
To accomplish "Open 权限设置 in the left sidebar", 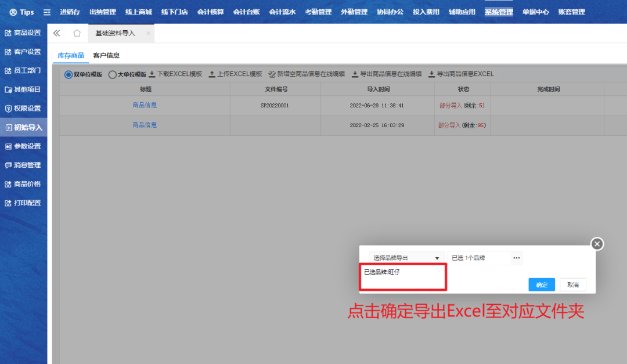I will pos(23,109).
